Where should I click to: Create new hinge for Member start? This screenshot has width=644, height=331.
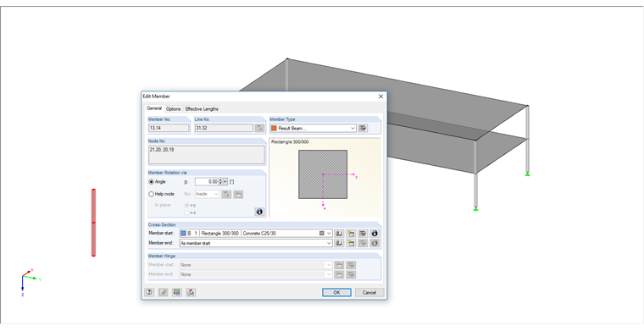[x=339, y=265]
